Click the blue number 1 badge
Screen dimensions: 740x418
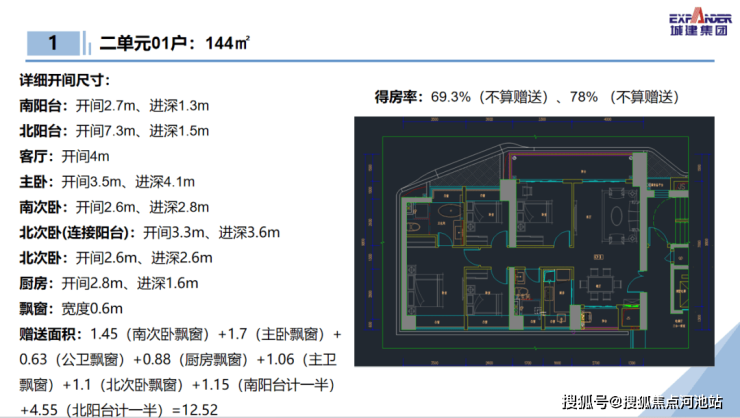pos(53,43)
